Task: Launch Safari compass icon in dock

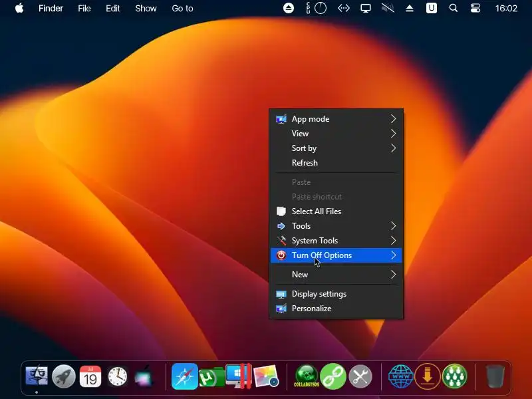Action: pos(185,376)
